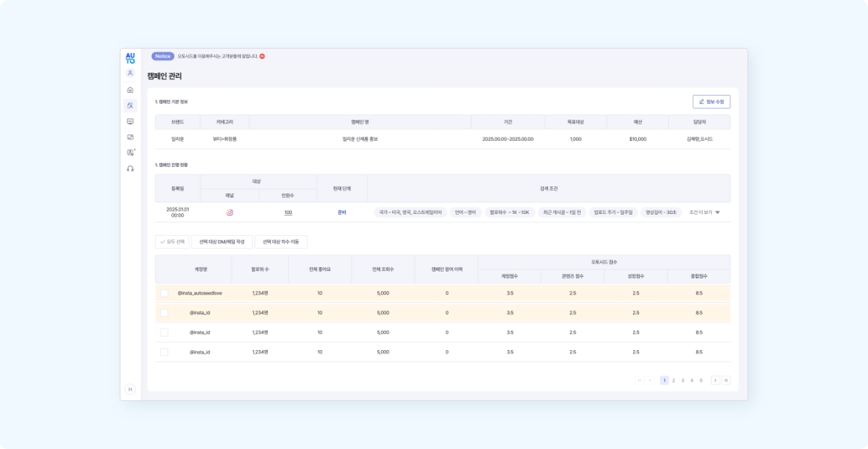Check the box for @insta_autoseedlove row
868x449 pixels.
165,293
